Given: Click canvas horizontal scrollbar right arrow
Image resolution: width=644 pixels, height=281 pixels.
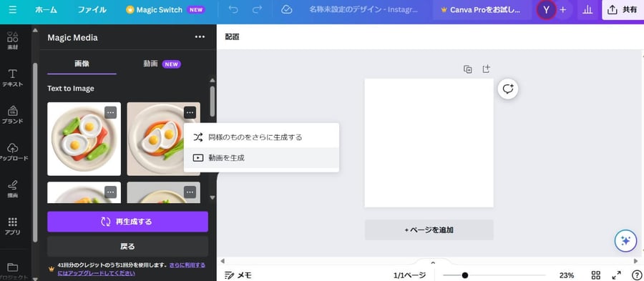Looking at the screenshot, I should click(636, 261).
